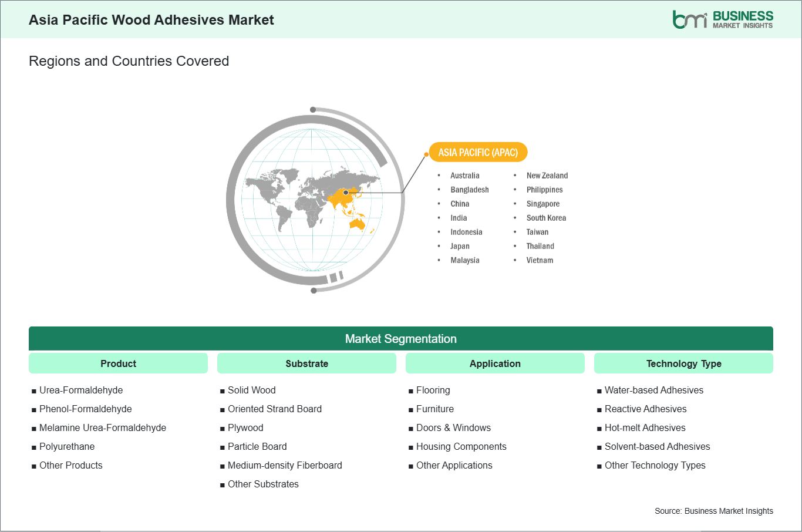Click 'Reactive Adhesives' under Technology Type
The width and height of the screenshot is (802, 532).
click(x=646, y=409)
